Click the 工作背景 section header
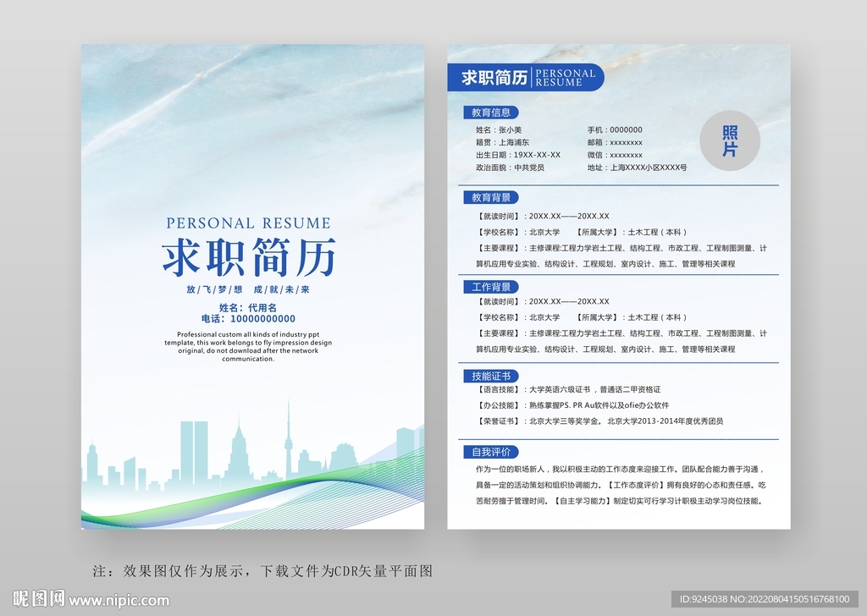 point(490,287)
